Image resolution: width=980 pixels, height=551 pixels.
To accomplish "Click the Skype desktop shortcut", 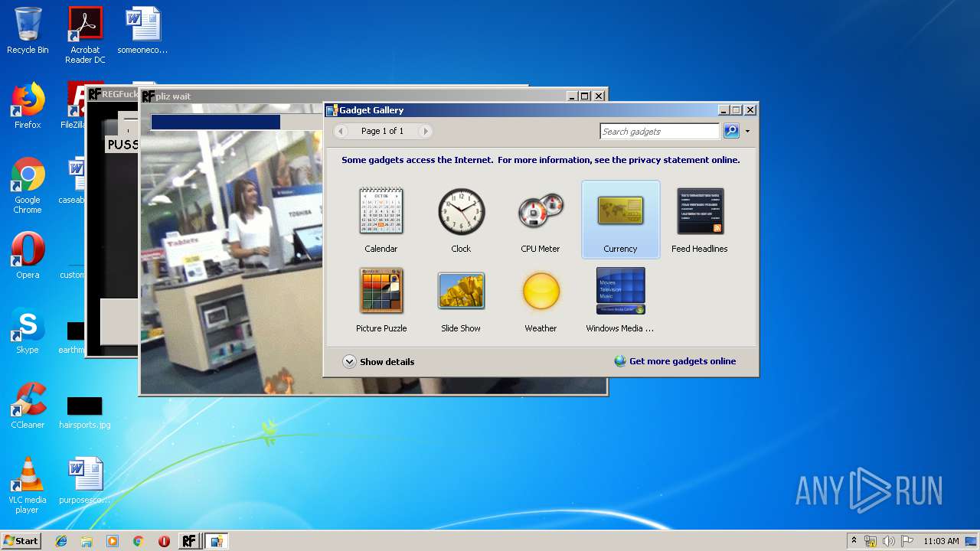I will (28, 331).
